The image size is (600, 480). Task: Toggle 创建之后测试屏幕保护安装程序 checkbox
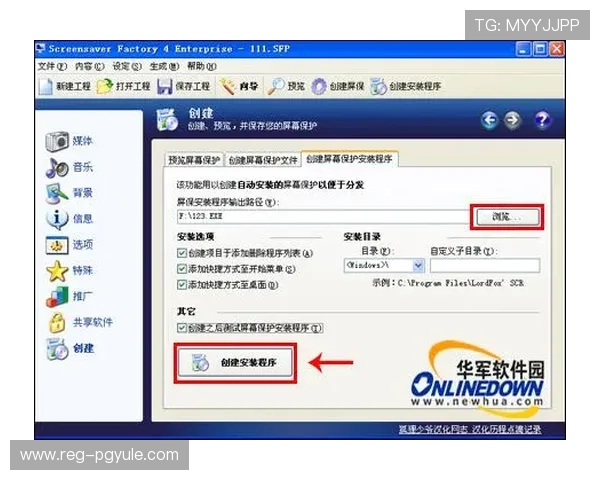(182, 328)
